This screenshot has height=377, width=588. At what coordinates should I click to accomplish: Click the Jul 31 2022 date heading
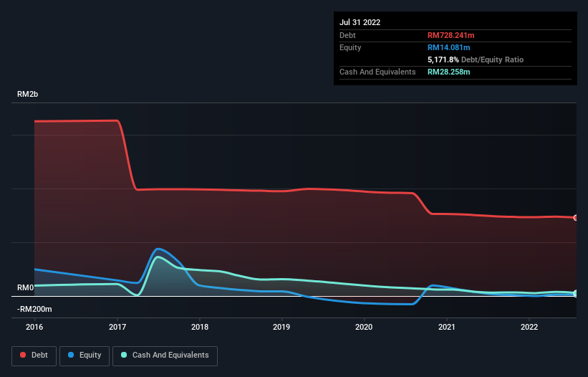pyautogui.click(x=360, y=22)
